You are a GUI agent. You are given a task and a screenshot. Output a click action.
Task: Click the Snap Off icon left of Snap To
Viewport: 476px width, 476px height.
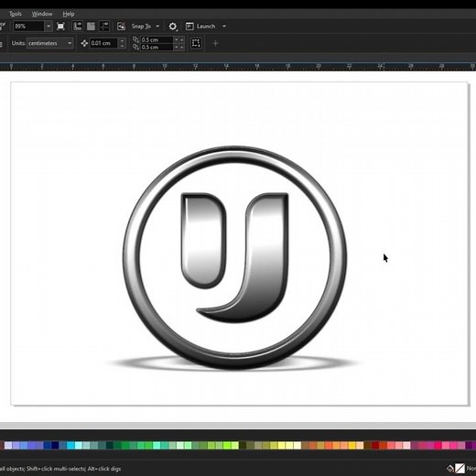[x=121, y=27]
